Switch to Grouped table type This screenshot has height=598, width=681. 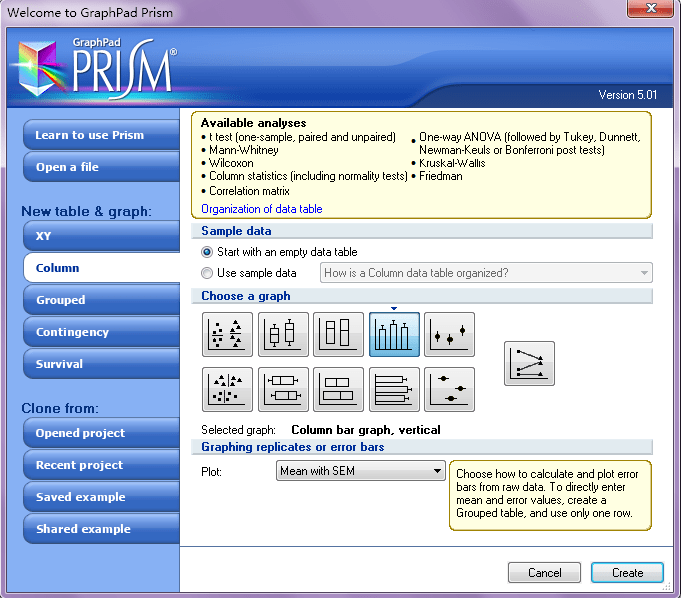pos(102,300)
